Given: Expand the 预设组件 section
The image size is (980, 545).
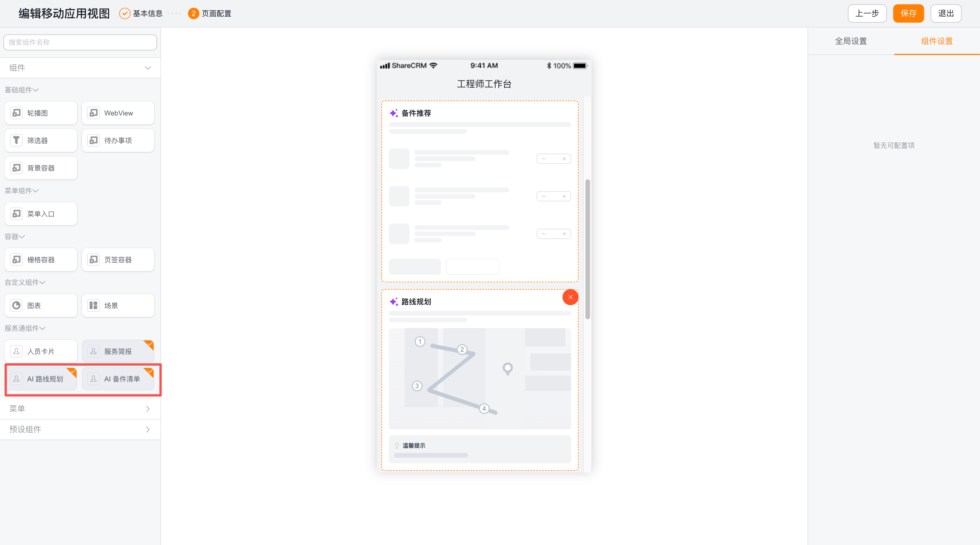Looking at the screenshot, I should click(x=80, y=430).
